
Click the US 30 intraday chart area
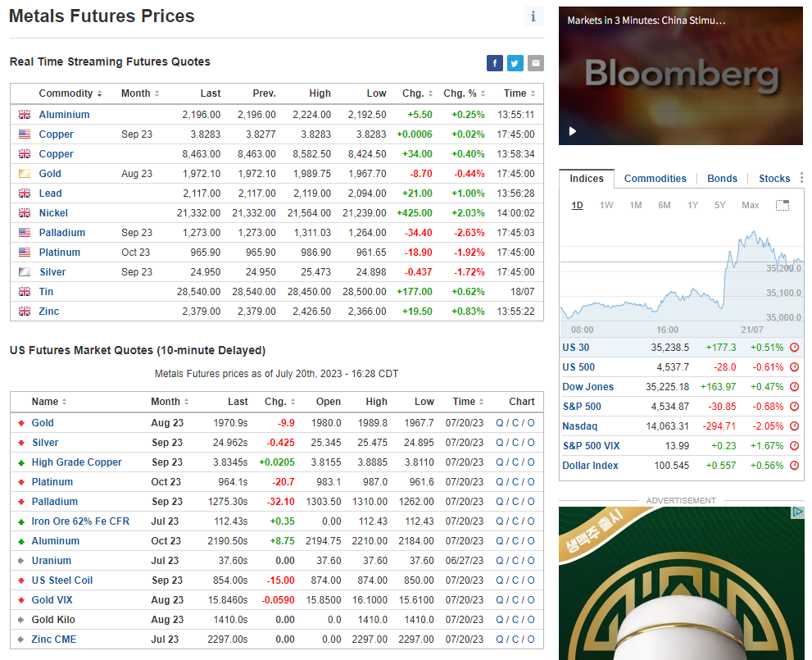click(x=682, y=275)
